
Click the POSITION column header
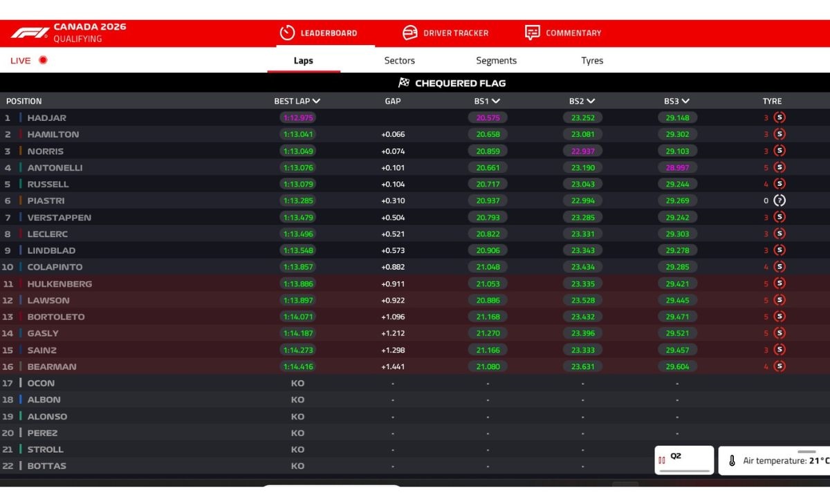tap(24, 101)
